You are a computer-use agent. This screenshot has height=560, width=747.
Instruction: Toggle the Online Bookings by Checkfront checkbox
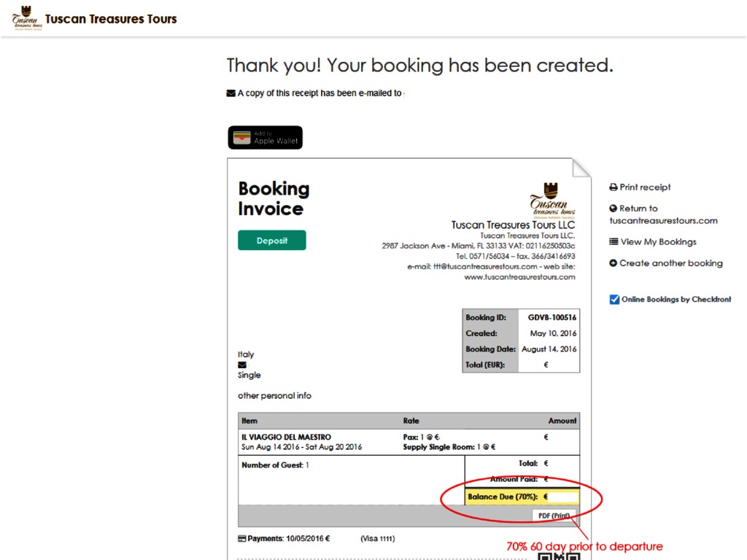point(614,299)
